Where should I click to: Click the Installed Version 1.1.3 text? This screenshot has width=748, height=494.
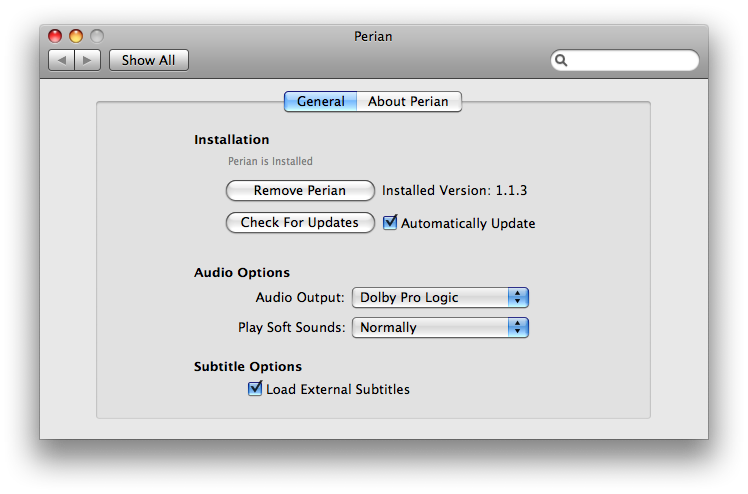tap(454, 190)
